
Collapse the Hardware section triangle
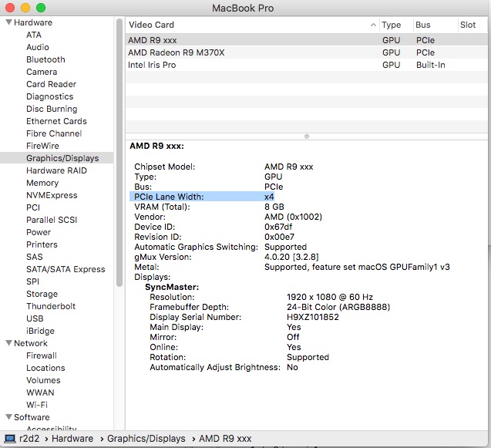coord(8,22)
